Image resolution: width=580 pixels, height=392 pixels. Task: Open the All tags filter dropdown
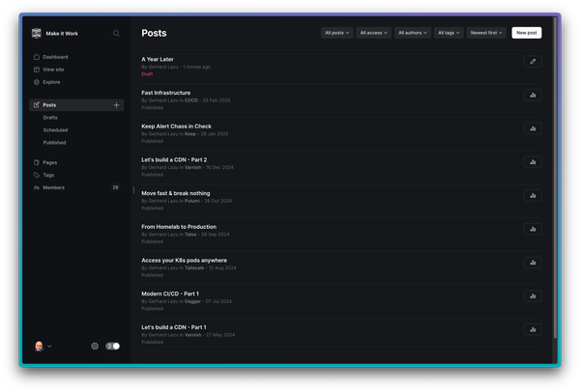click(449, 33)
